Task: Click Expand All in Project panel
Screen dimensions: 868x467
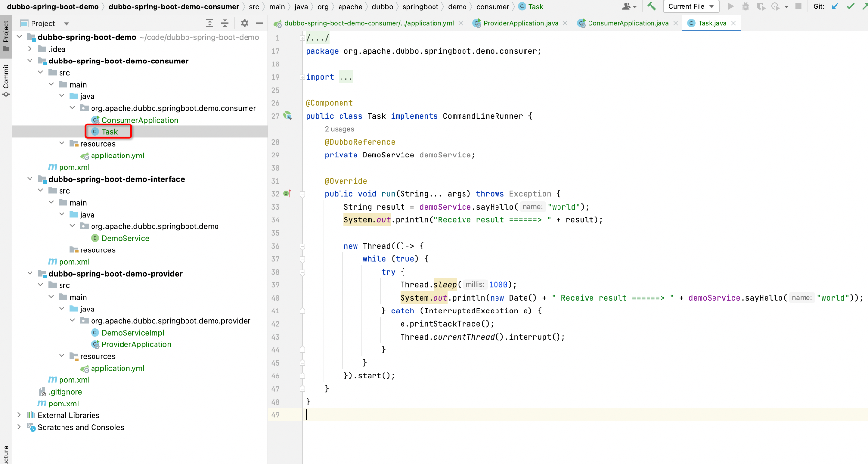Action: (210, 23)
